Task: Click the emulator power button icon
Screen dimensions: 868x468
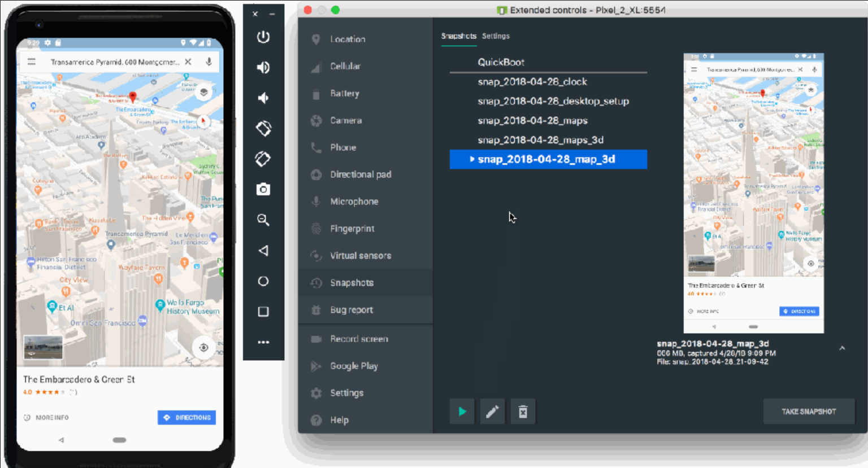Action: point(263,37)
